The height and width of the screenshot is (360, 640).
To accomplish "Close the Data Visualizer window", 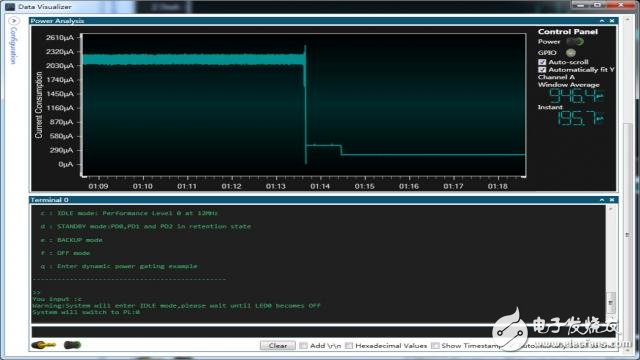I will [621, 5].
